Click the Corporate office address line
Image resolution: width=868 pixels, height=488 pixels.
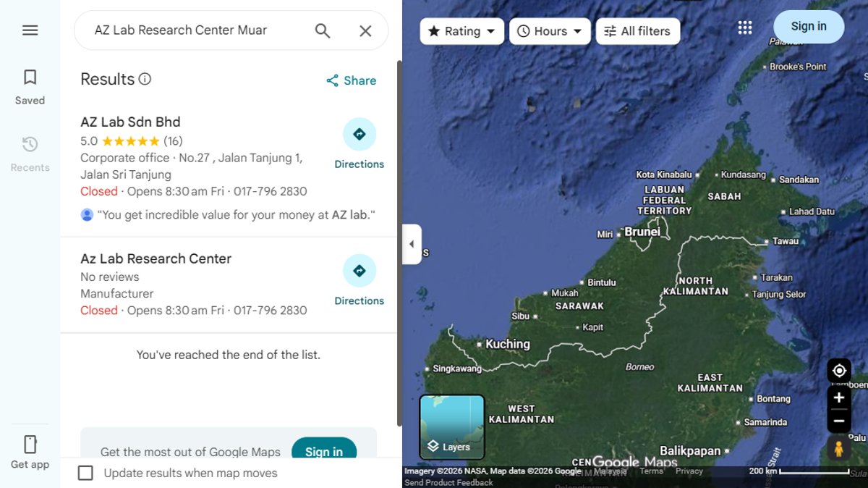[x=192, y=166]
